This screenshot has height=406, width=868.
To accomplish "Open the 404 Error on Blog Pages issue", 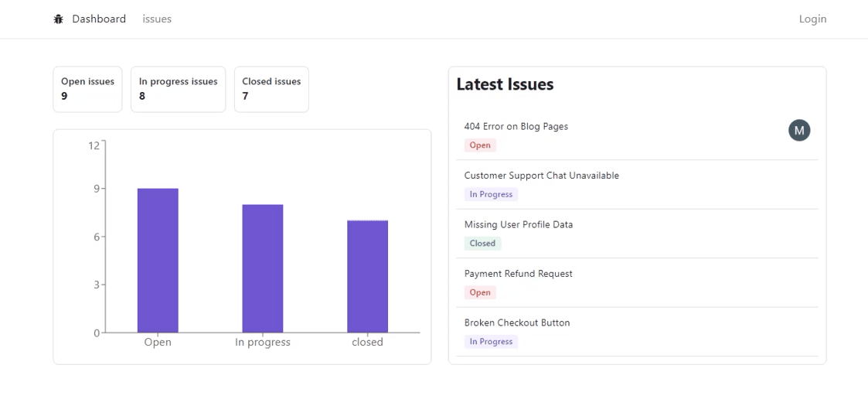I will click(516, 127).
